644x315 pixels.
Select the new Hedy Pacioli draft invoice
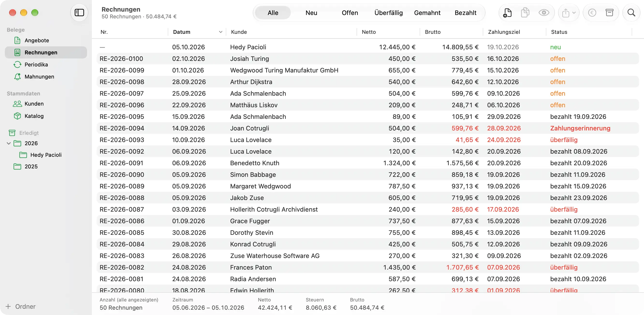368,47
